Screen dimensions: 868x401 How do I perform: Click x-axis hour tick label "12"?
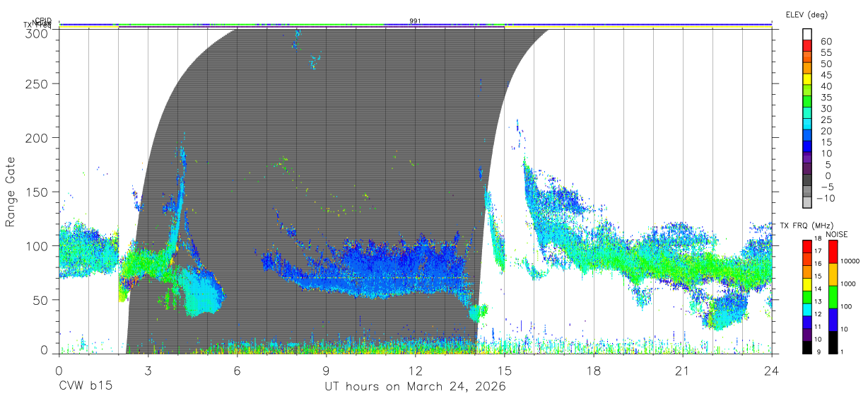[416, 371]
